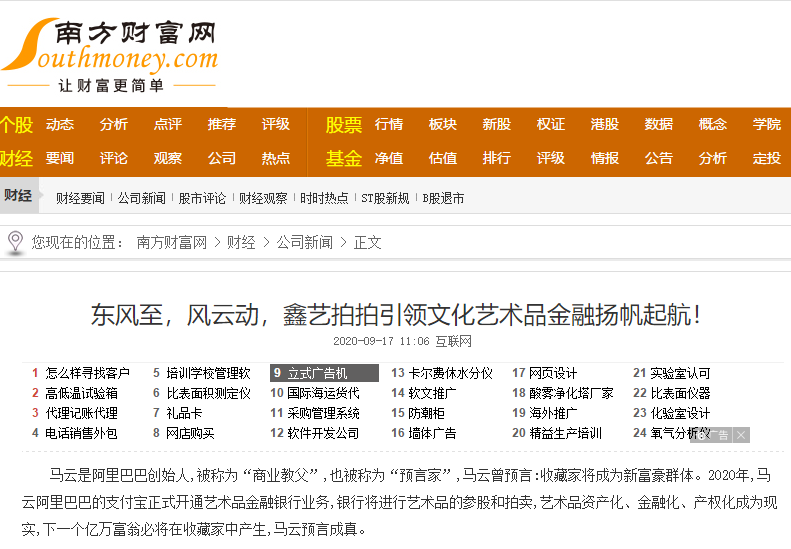The image size is (791, 549).
Task: Open ad link 酸雾净化塔厂家
Action: pyautogui.click(x=571, y=393)
